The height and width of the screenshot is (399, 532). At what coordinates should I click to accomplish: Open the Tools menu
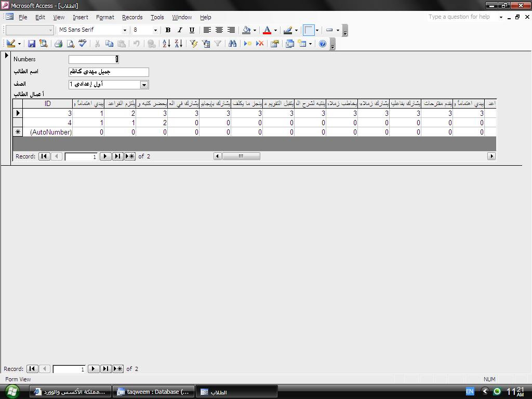(157, 17)
